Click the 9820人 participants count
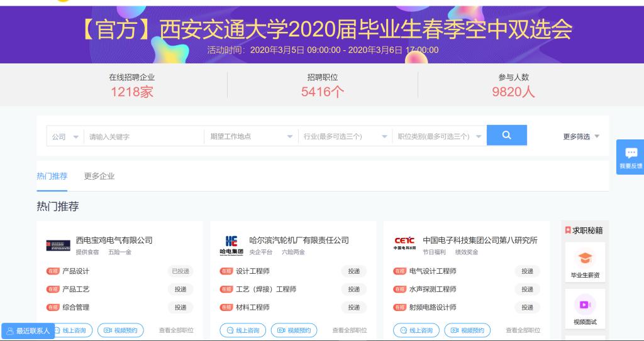644x341 pixels. (513, 92)
